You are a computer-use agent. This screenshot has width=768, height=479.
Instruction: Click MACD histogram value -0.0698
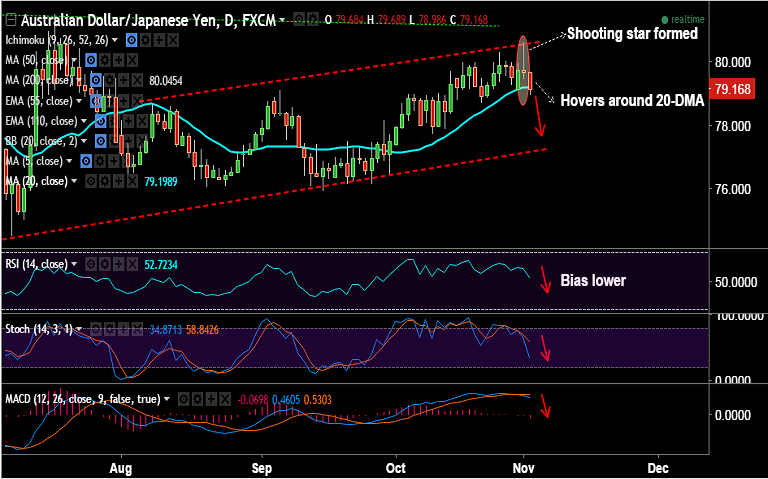[253, 400]
